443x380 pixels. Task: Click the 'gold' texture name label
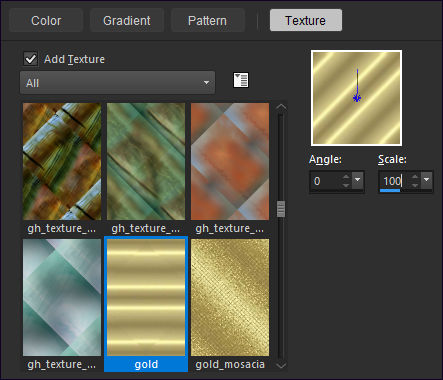pos(146,364)
